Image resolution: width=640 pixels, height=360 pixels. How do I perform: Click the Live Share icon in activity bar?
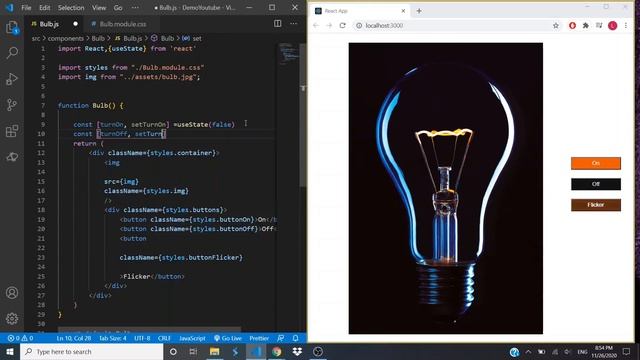coord(12,157)
